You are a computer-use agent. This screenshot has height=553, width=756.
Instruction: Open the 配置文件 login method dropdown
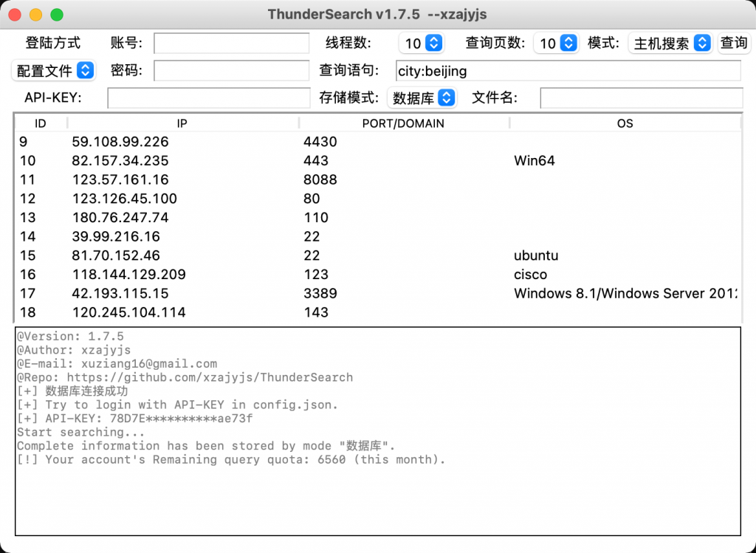pos(52,70)
